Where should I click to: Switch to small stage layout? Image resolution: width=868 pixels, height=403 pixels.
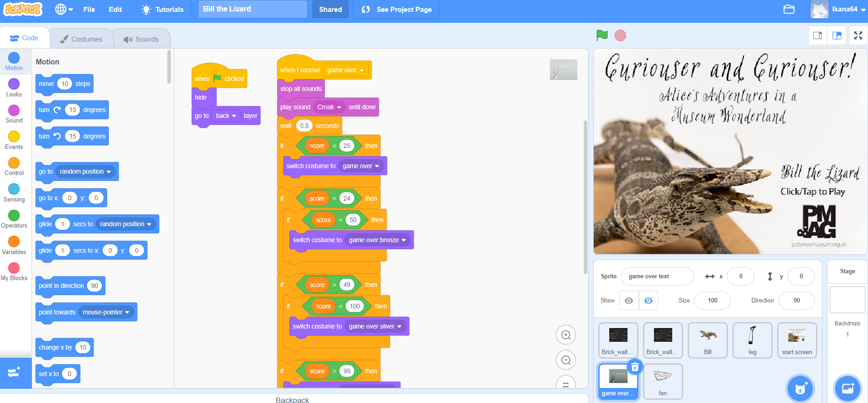[818, 36]
